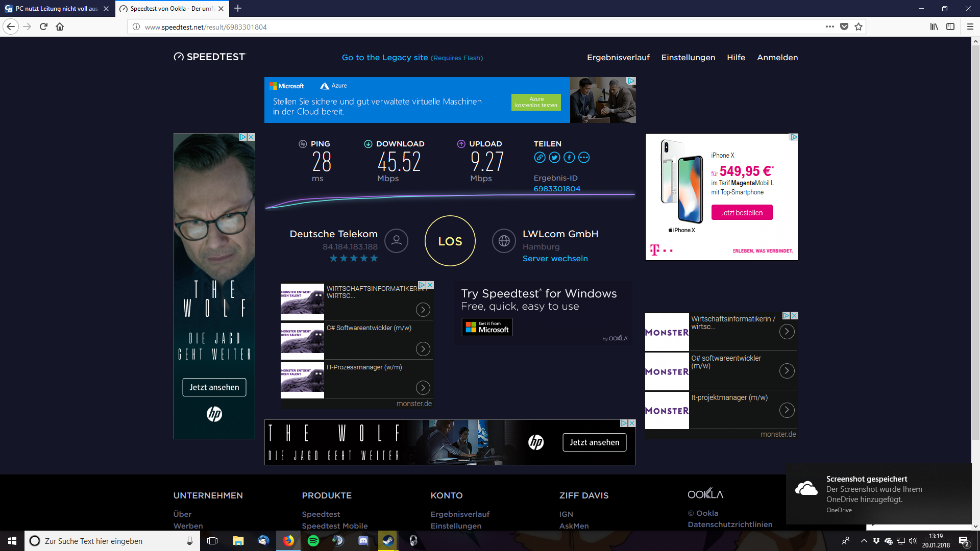Open Spotify from the taskbar
This screenshot has width=980, height=551.
(313, 541)
